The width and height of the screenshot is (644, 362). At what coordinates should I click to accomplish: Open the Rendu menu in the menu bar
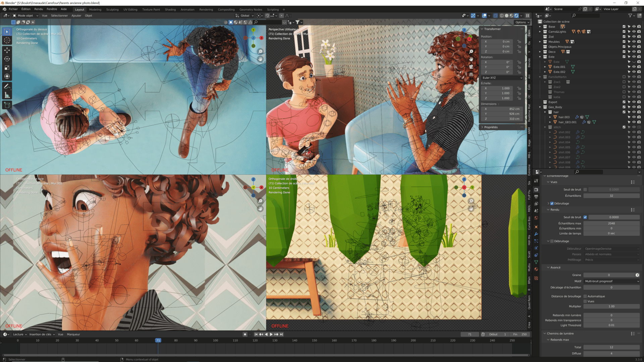point(38,9)
